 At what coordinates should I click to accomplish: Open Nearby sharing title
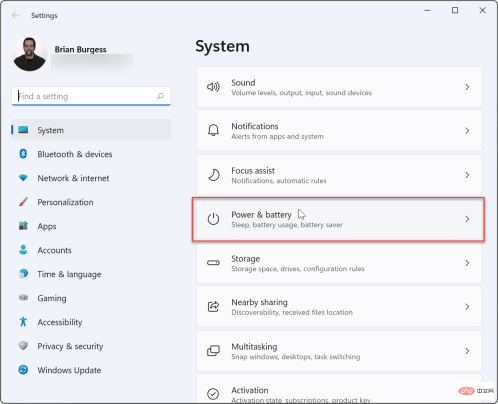(259, 302)
